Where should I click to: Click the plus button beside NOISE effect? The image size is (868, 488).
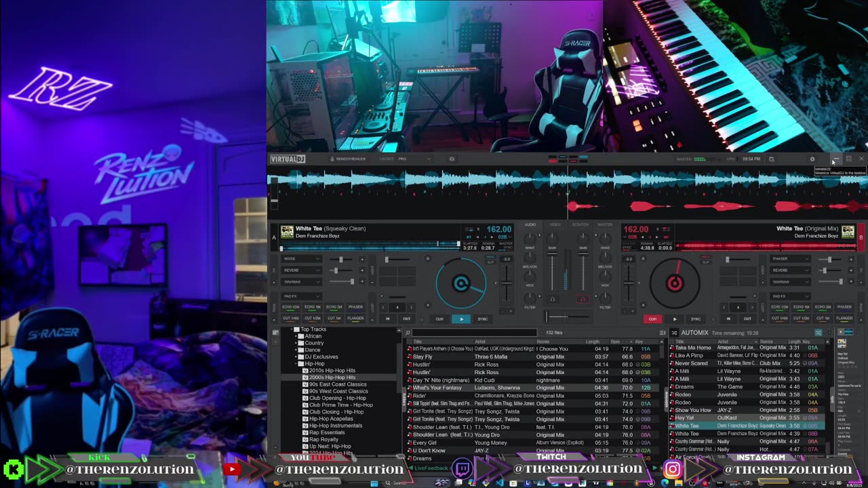[361, 259]
